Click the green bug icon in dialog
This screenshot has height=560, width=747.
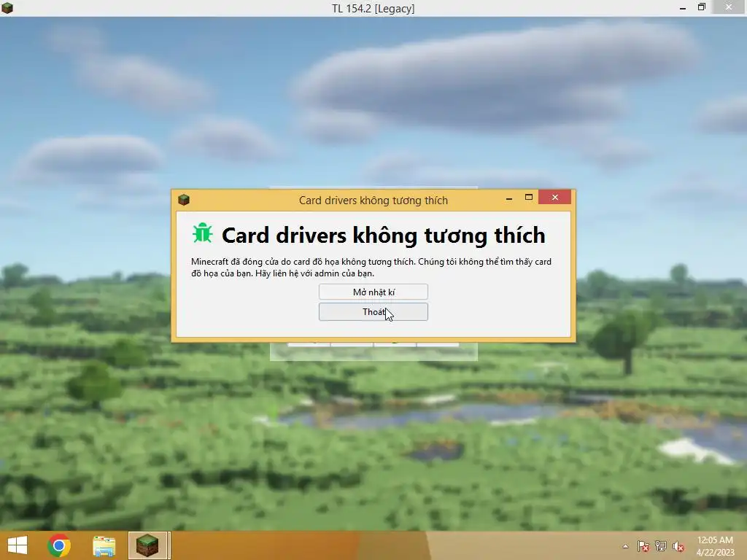203,233
